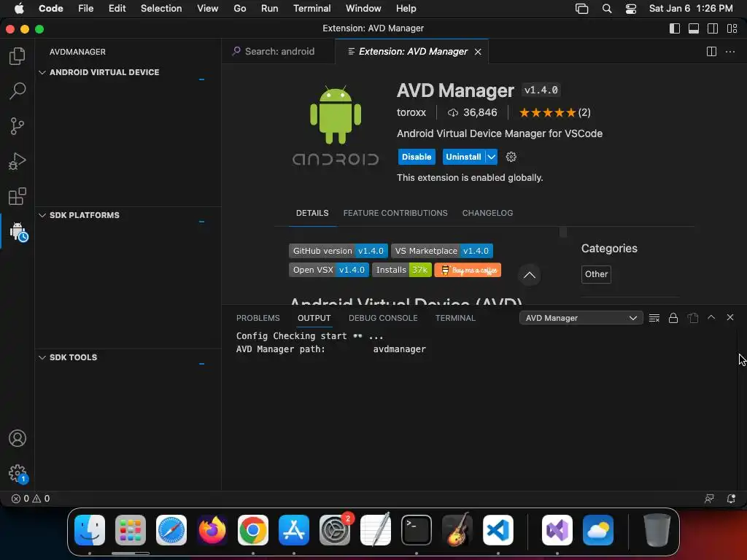Open editor More Actions ellipsis
Viewport: 747px width, 560px height.
pyautogui.click(x=729, y=52)
